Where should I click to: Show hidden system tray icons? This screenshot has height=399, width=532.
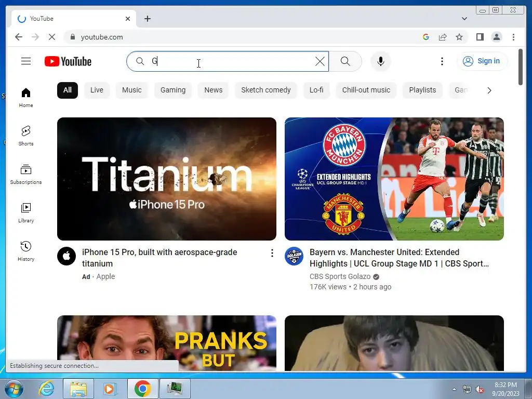(454, 389)
